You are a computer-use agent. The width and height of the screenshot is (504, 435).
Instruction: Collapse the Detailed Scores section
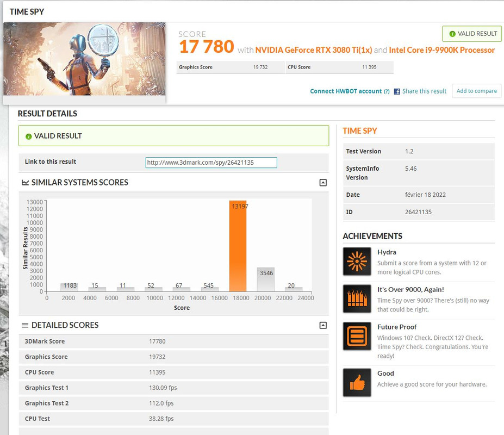point(323,325)
